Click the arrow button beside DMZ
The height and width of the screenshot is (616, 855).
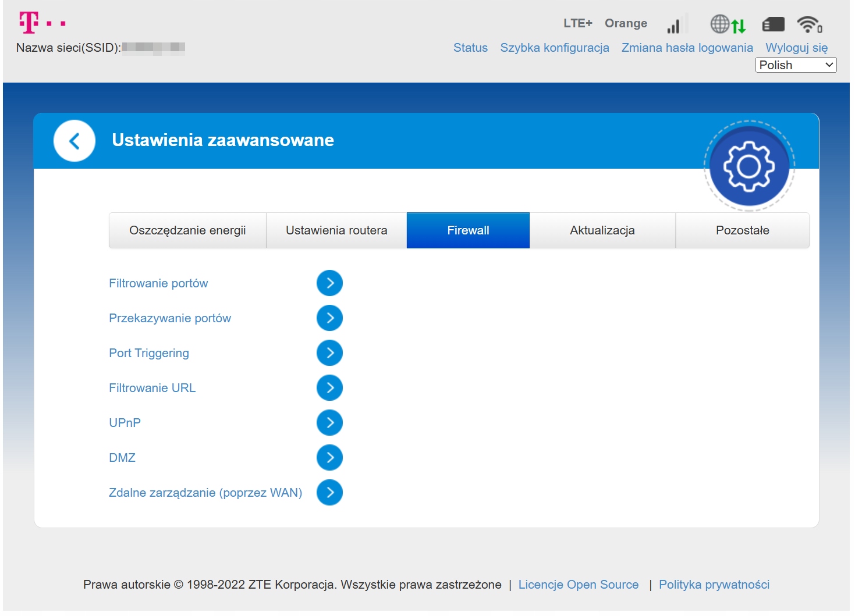pos(329,458)
